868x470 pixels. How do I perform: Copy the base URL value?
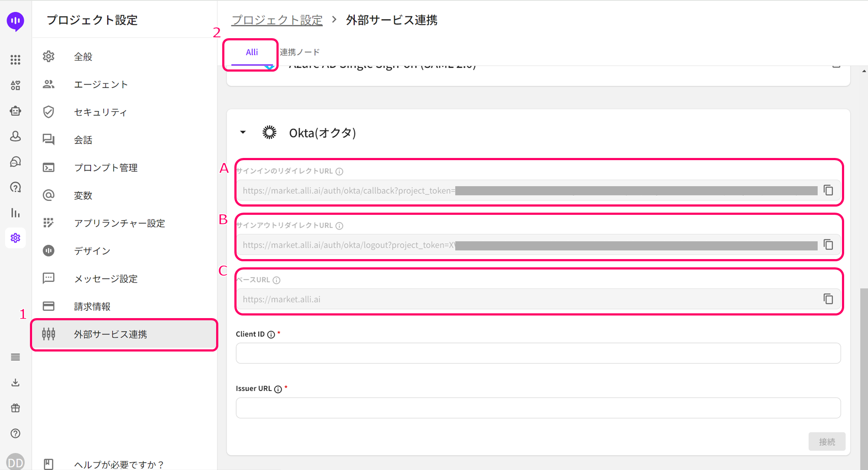pos(828,299)
